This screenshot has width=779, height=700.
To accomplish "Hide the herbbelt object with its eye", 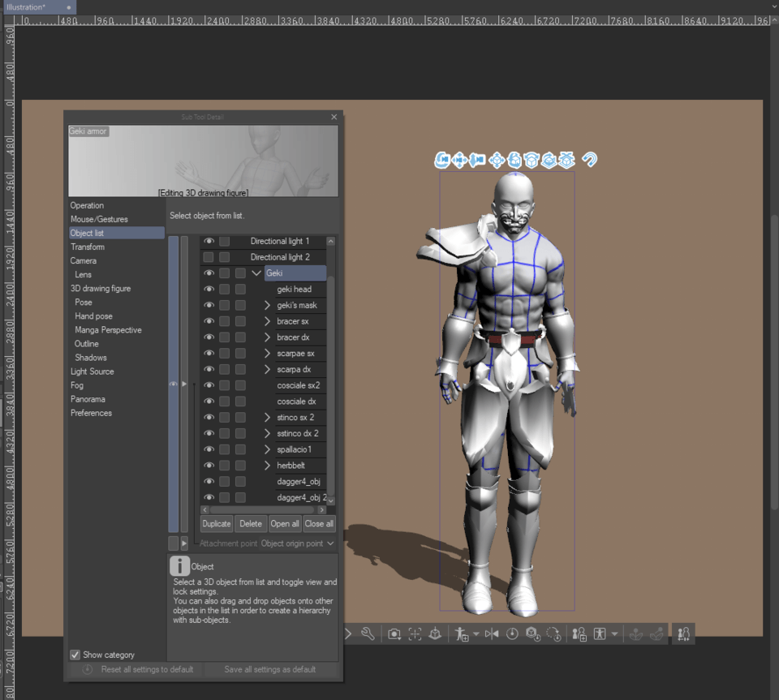I will tap(209, 465).
